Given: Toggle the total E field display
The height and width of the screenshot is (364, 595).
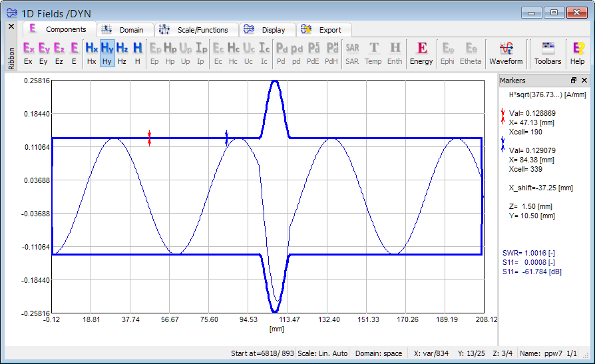Looking at the screenshot, I should coord(74,53).
